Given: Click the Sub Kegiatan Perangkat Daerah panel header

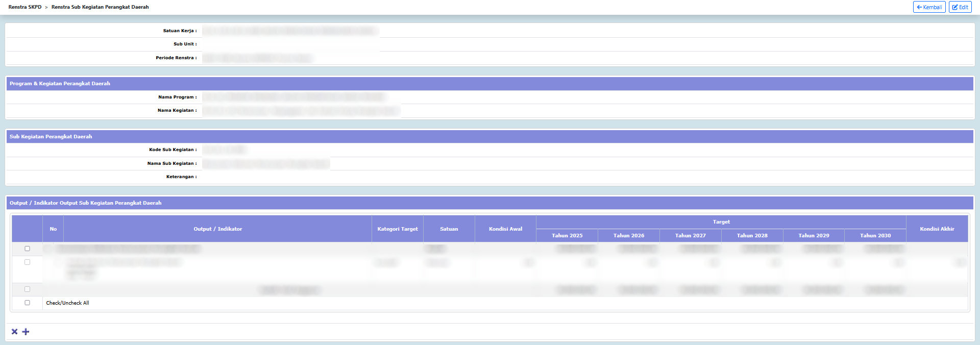Looking at the screenshot, I should (x=51, y=137).
